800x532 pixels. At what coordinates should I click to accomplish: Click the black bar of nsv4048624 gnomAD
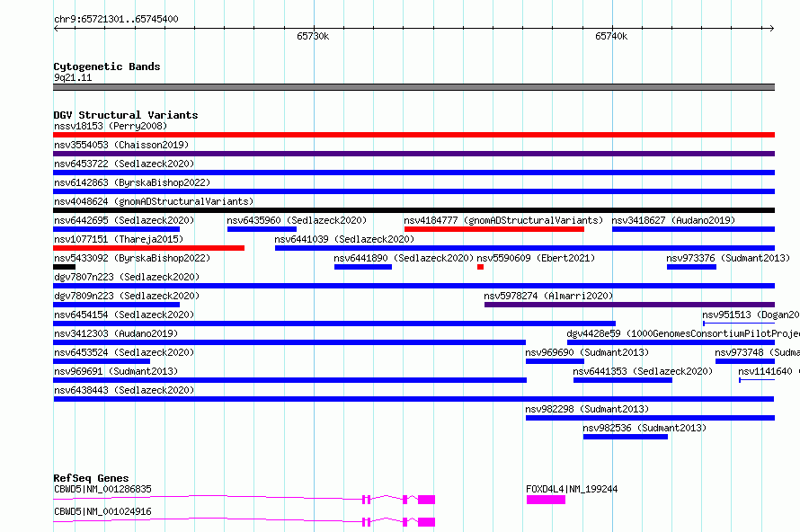pos(413,210)
